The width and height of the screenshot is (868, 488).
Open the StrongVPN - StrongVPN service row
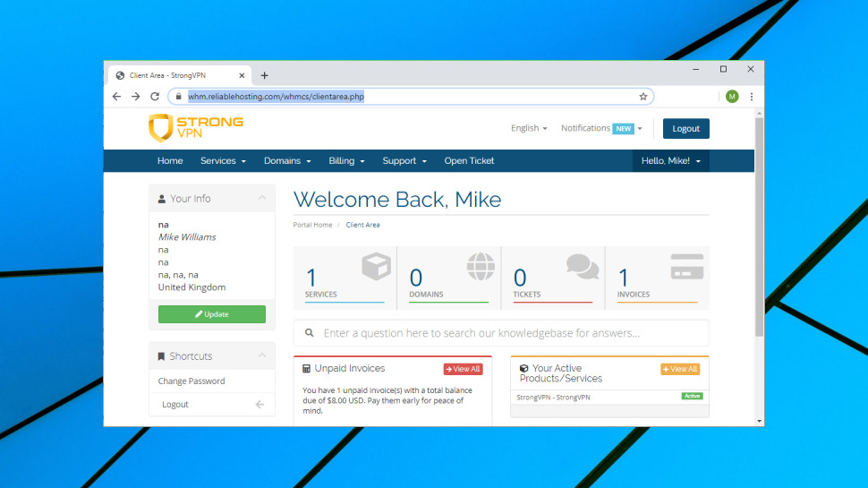(x=609, y=398)
